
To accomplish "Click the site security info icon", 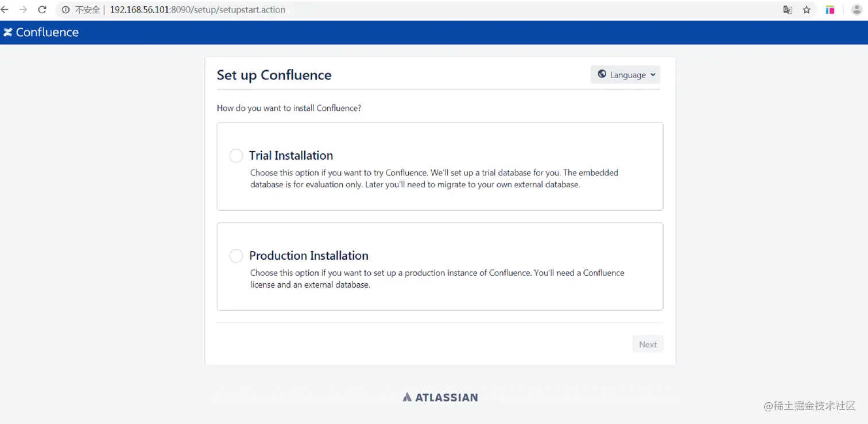I will point(65,10).
